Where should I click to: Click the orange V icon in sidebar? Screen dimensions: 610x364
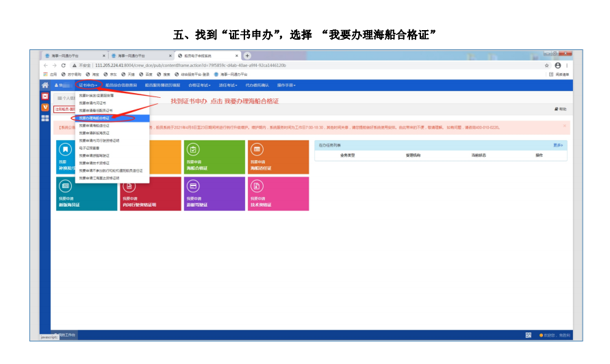(x=45, y=107)
